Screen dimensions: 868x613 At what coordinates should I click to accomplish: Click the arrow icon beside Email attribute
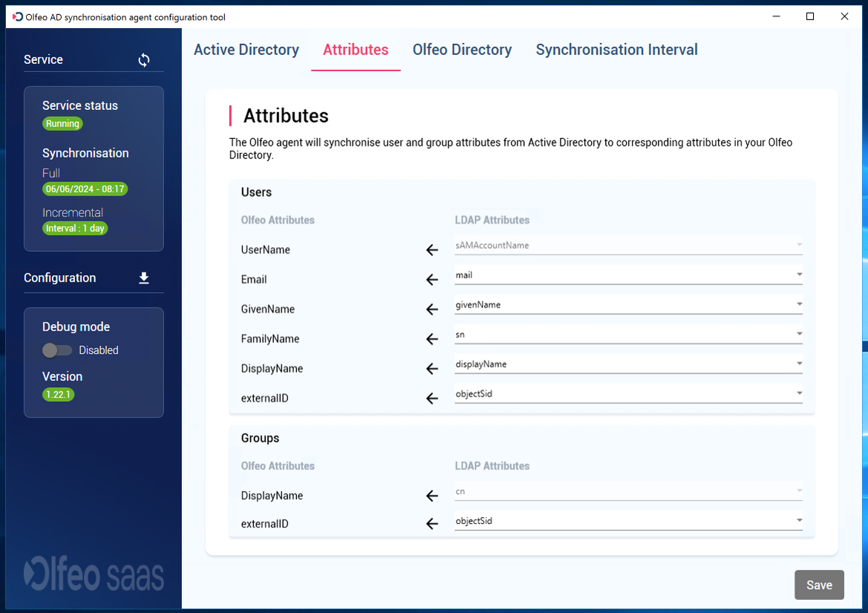pyautogui.click(x=432, y=280)
